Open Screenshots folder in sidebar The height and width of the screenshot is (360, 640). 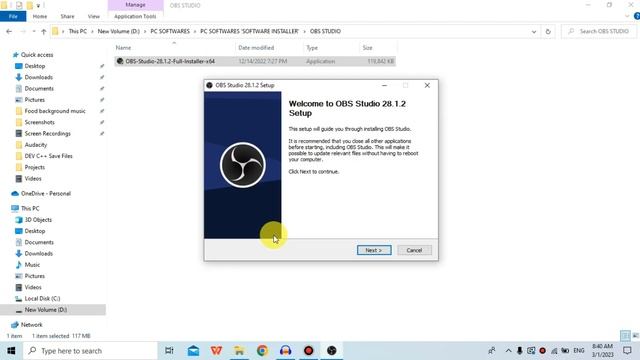[x=39, y=122]
